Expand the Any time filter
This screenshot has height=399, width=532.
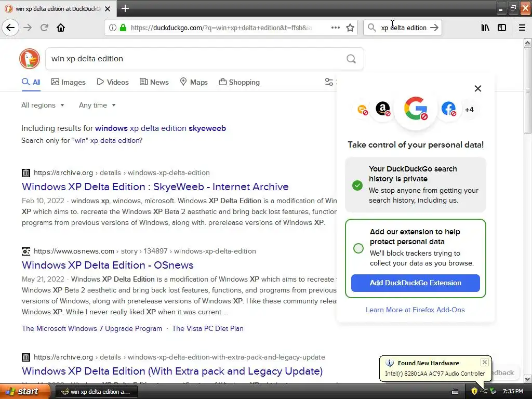(x=97, y=105)
